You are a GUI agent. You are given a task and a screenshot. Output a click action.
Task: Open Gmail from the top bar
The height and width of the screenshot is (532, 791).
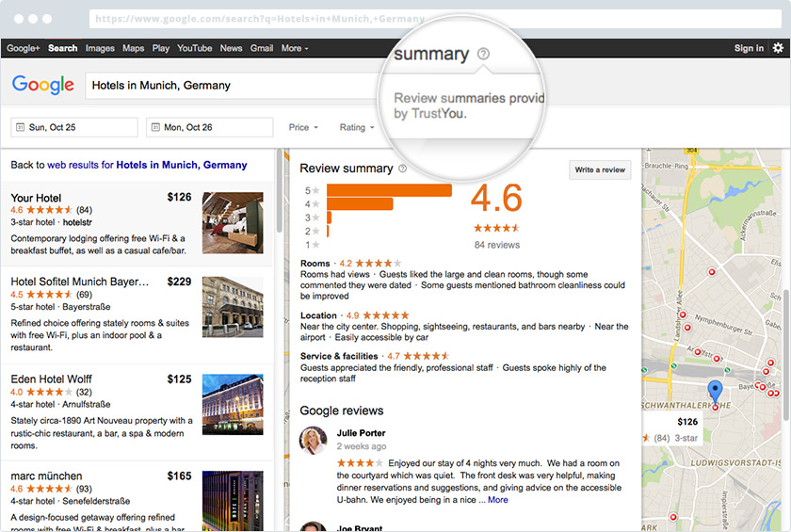[262, 48]
